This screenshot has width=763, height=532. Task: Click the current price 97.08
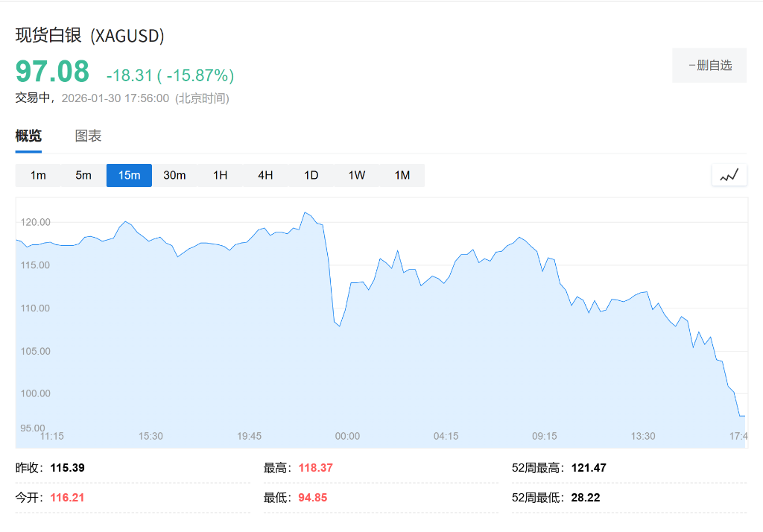(x=52, y=72)
